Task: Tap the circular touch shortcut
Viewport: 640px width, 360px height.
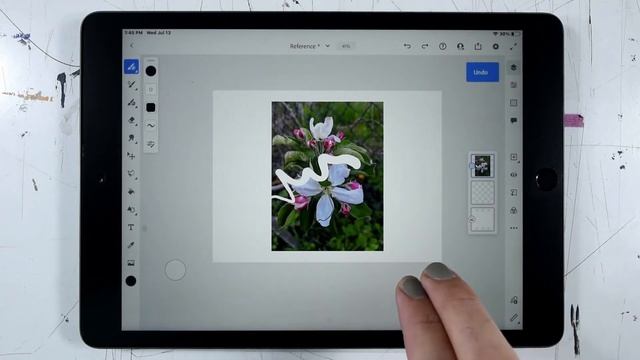Action: tap(176, 270)
